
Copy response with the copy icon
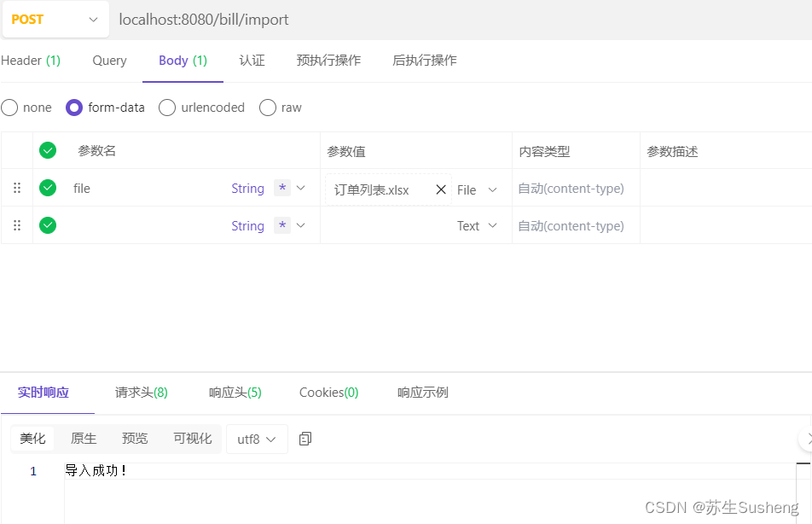click(305, 439)
